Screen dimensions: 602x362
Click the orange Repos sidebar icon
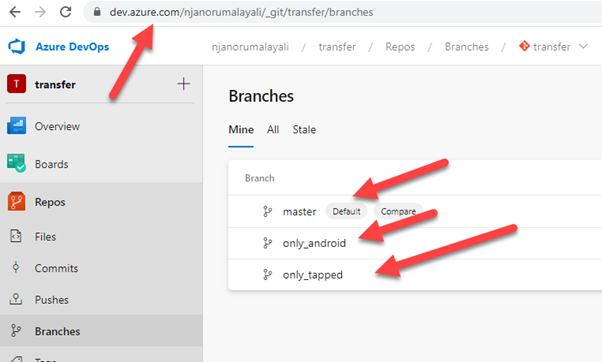(x=17, y=202)
